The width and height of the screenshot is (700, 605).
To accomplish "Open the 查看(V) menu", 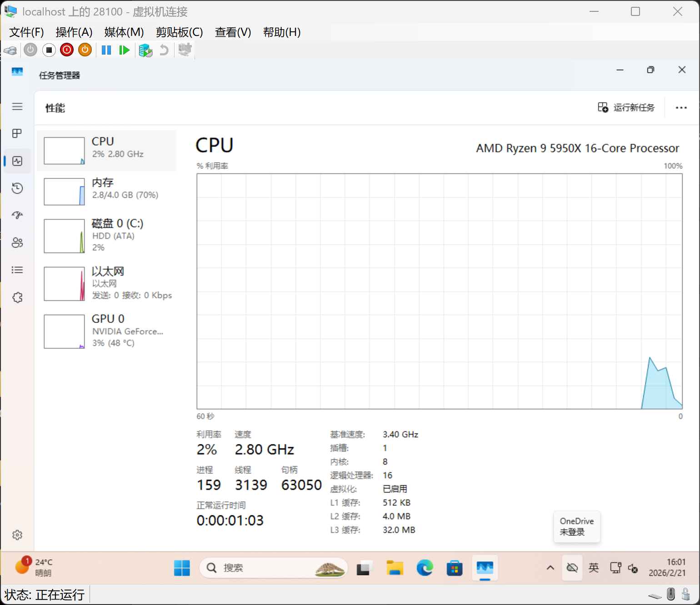I will pos(232,32).
